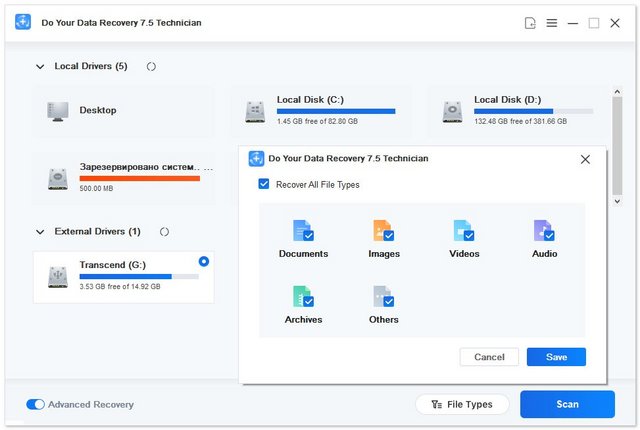The height and width of the screenshot is (430, 640).
Task: Toggle the Audio file type
Action: [544, 231]
